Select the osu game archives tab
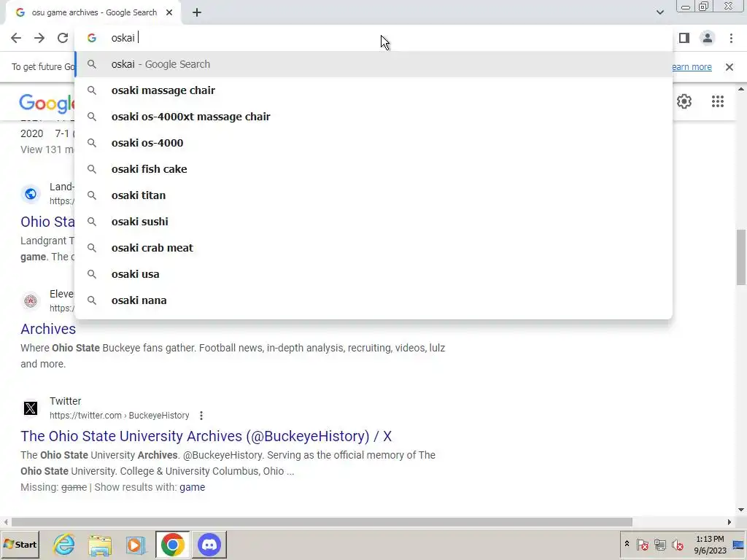This screenshot has width=747, height=560. (x=93, y=13)
